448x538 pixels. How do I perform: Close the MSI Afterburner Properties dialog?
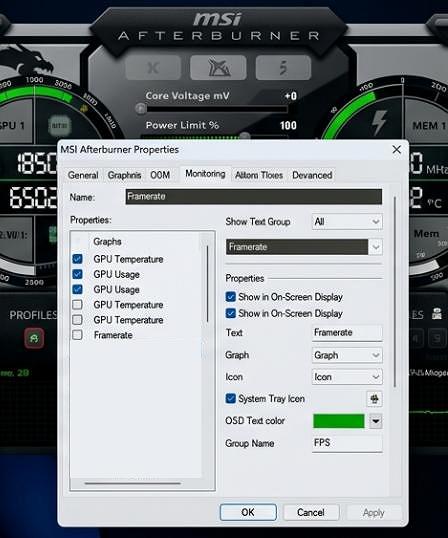[397, 149]
